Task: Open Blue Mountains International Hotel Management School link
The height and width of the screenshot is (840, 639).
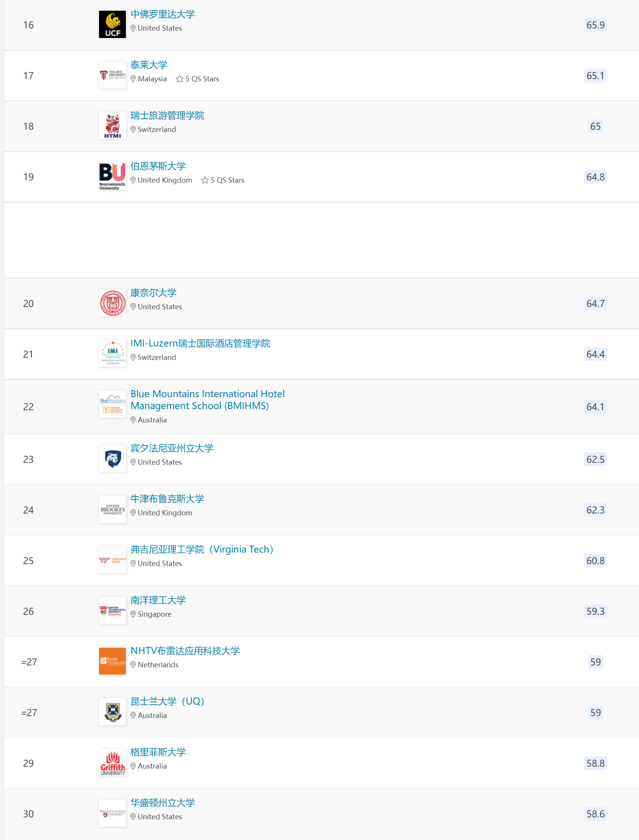Action: 207,400
